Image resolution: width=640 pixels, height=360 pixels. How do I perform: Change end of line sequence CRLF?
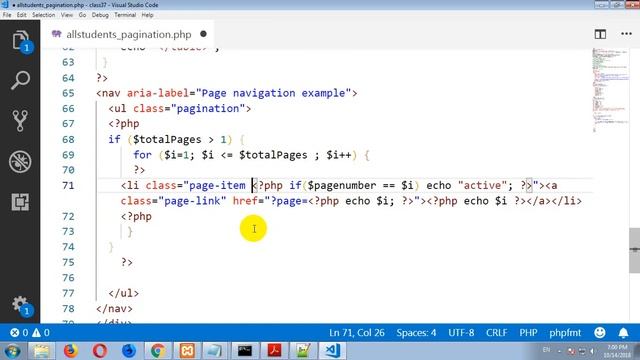pyautogui.click(x=496, y=333)
